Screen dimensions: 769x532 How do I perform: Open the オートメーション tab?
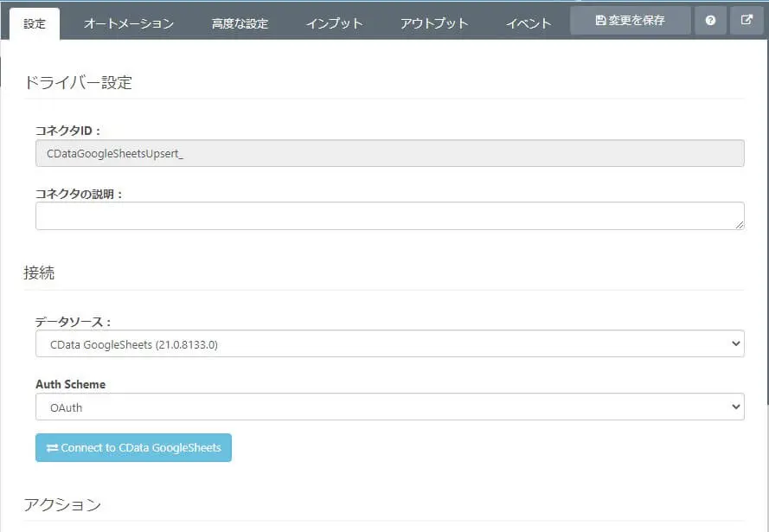[129, 23]
